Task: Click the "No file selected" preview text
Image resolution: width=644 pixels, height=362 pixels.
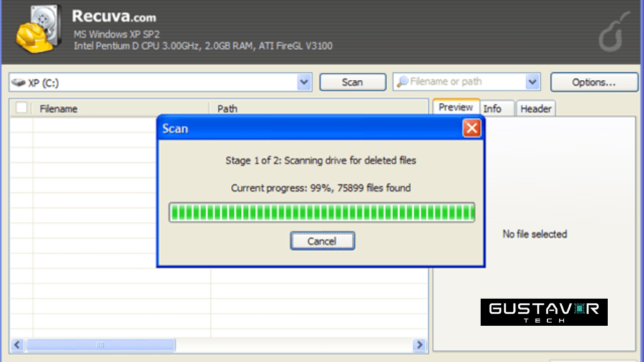Action: coord(535,234)
